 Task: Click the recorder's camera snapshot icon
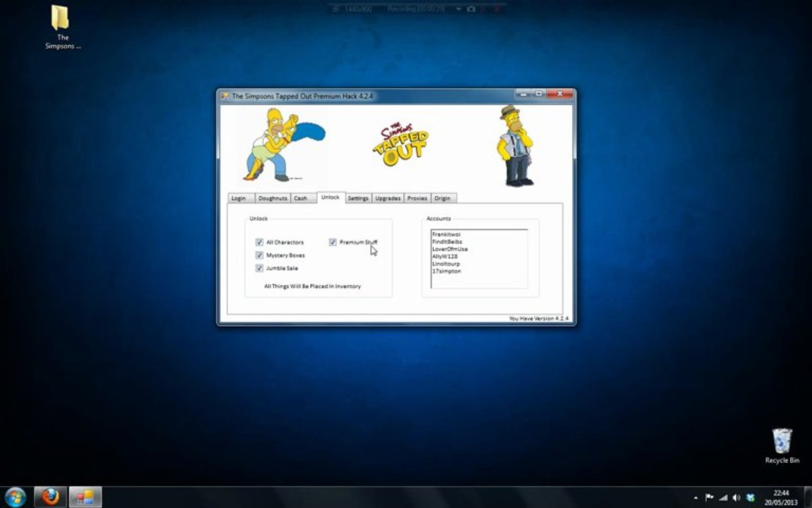click(471, 9)
